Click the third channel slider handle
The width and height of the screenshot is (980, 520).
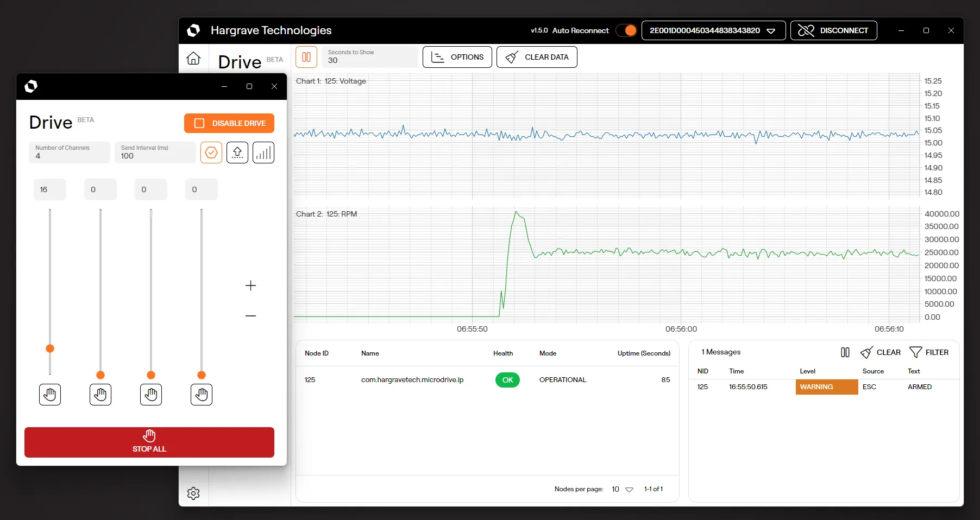click(x=151, y=375)
